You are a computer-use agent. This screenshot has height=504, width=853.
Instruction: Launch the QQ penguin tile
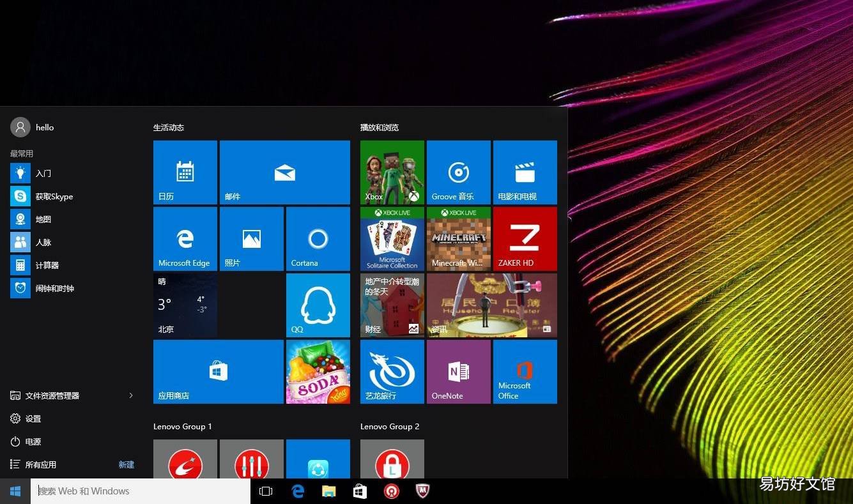pos(318,305)
